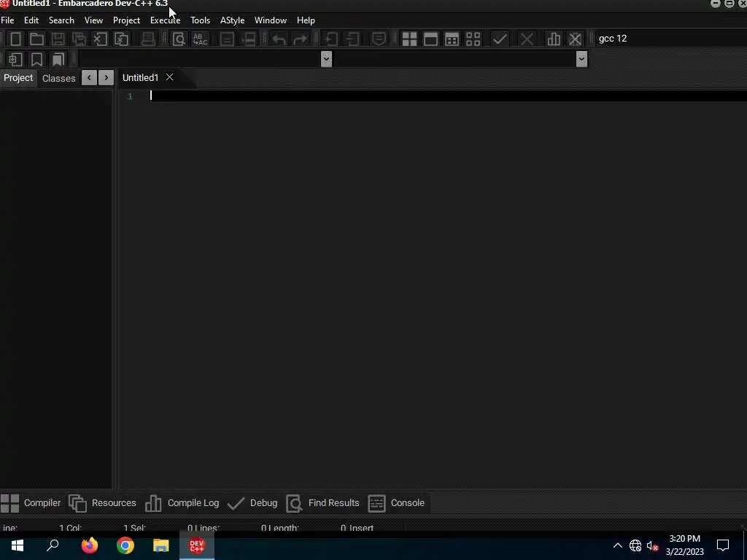Save the current file via toolbar

pos(58,39)
